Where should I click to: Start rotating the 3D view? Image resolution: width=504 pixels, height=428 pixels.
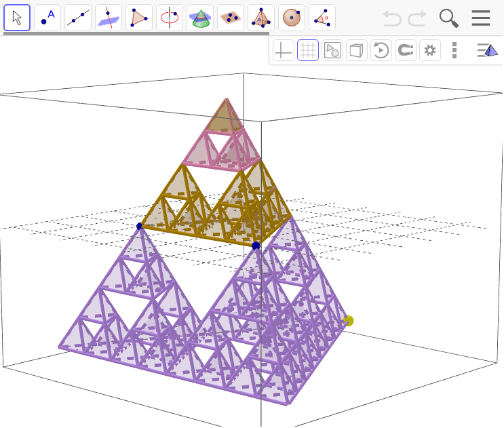pos(381,50)
